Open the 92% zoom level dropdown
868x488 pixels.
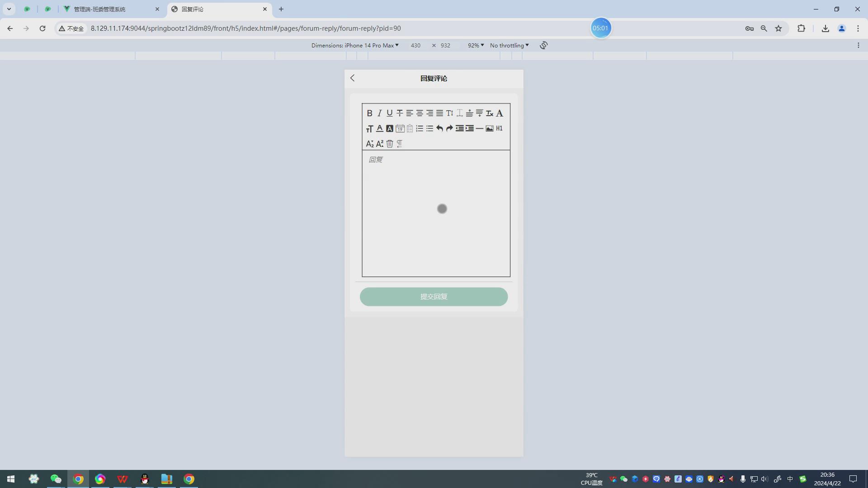(475, 45)
